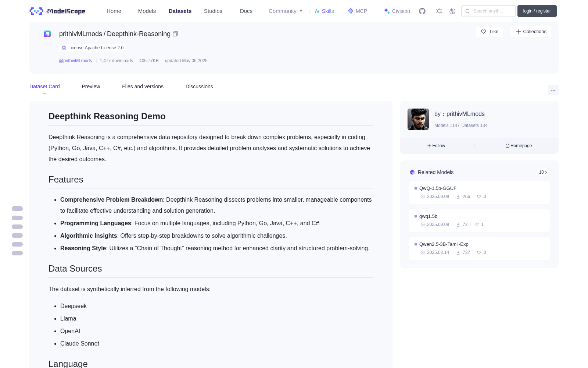The width and height of the screenshot is (588, 368).
Task: Open the author Homepage
Action: pyautogui.click(x=519, y=146)
